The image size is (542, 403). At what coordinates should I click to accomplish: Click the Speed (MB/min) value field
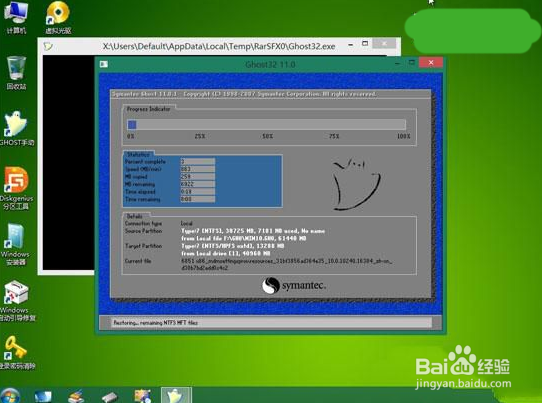[x=198, y=169]
